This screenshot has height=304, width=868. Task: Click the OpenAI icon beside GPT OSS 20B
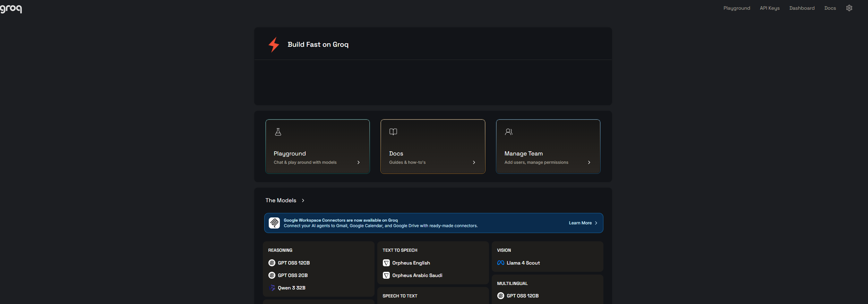click(x=272, y=275)
